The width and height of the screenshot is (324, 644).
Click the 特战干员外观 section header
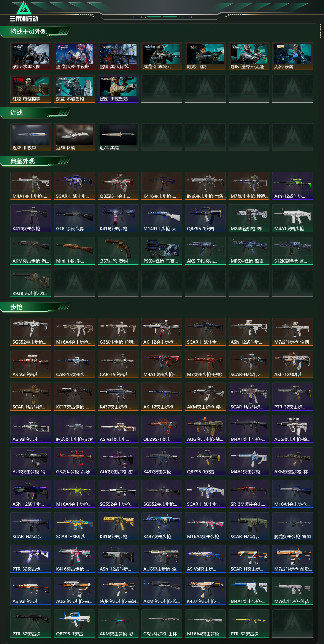(29, 32)
